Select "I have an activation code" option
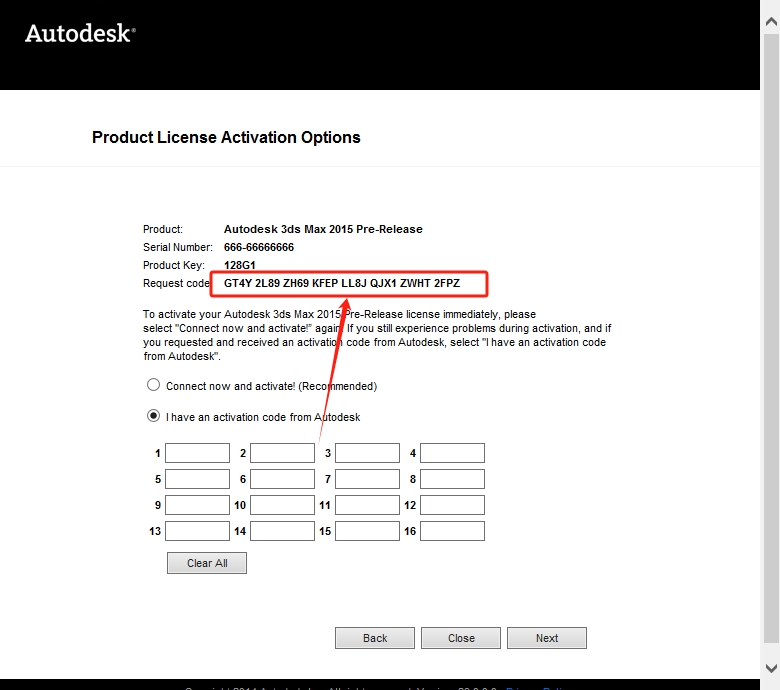This screenshot has height=690, width=780. (x=153, y=416)
